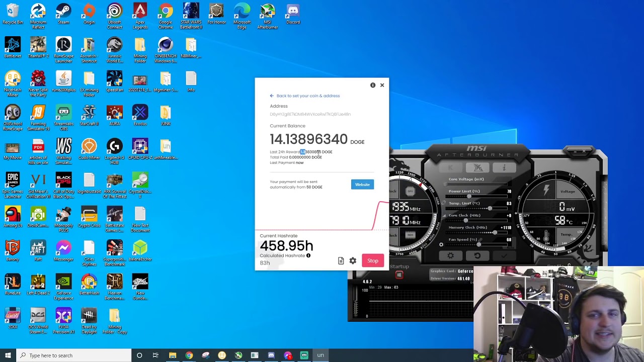This screenshot has width=644, height=362.
Task: Open Ubisoft Connect desktop shortcut
Action: [115, 16]
